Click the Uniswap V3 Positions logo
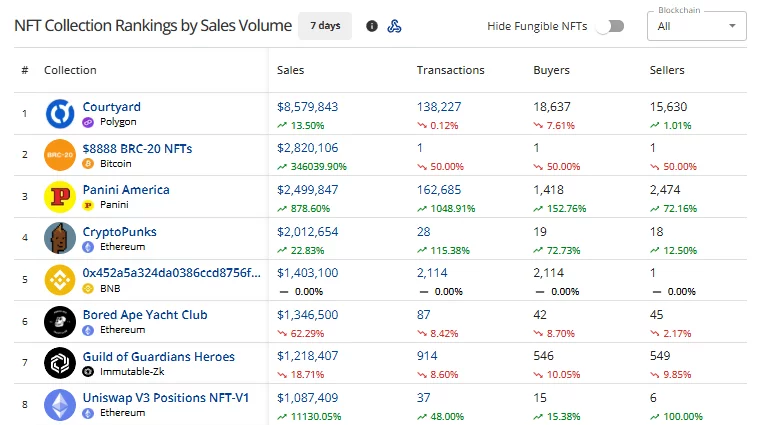770x425 pixels. pos(60,404)
